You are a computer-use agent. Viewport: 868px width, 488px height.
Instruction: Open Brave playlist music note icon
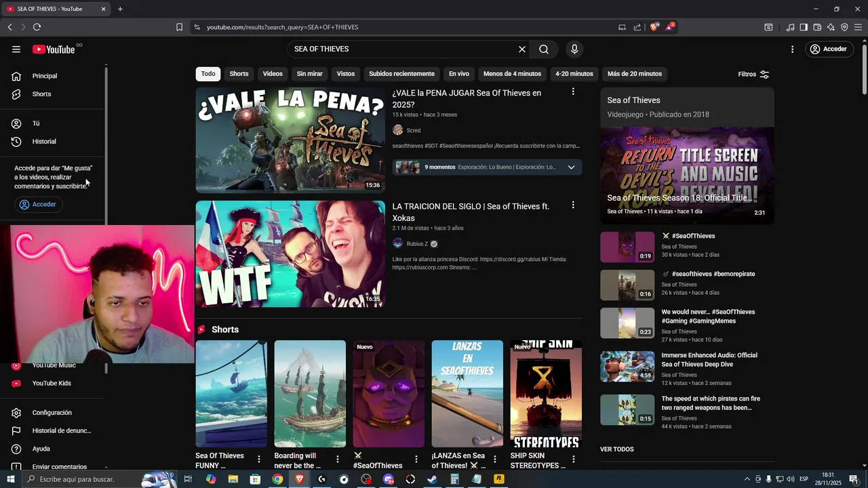coord(790,27)
